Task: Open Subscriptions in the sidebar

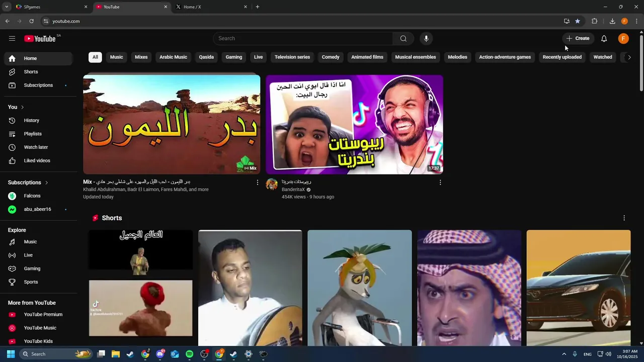Action: click(38, 85)
